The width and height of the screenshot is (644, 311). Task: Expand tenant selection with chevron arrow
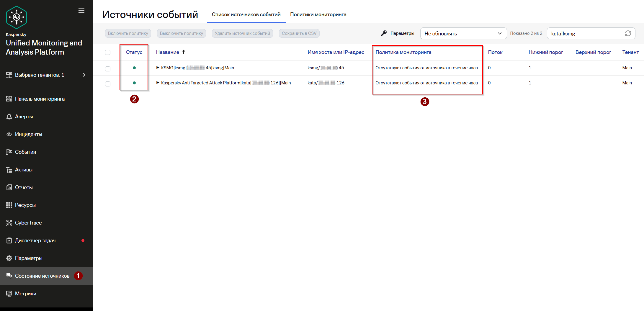coord(84,75)
